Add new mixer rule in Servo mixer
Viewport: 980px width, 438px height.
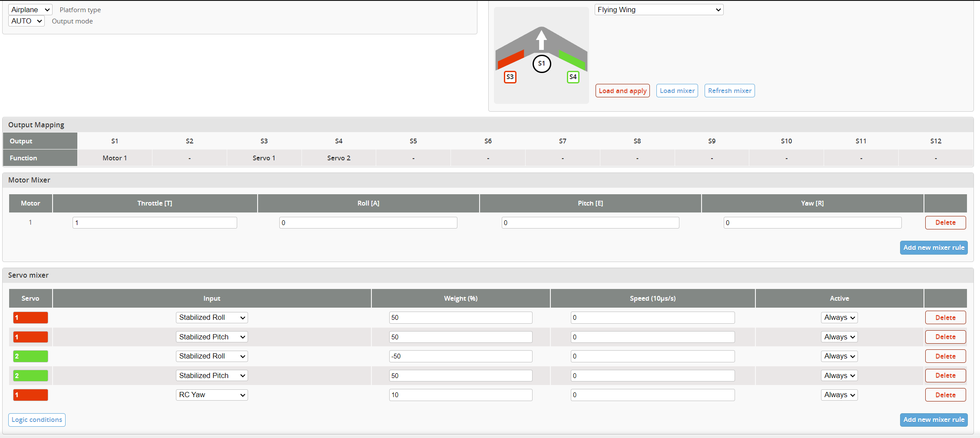(x=934, y=419)
